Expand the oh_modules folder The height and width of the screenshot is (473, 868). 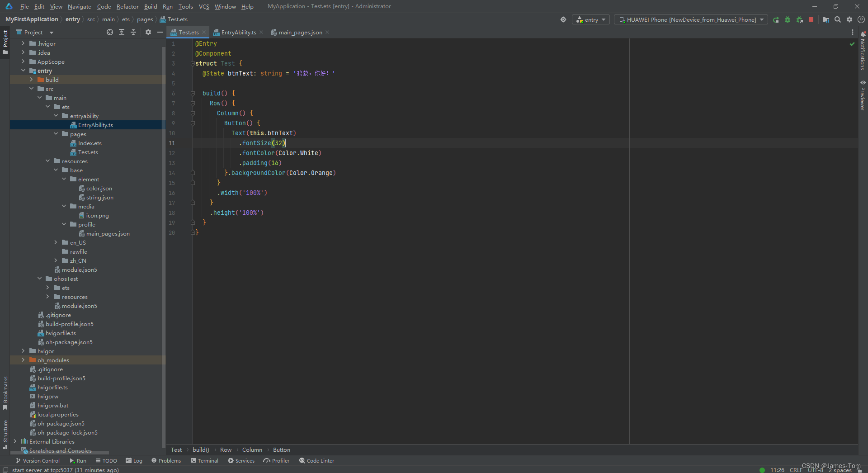point(23,360)
